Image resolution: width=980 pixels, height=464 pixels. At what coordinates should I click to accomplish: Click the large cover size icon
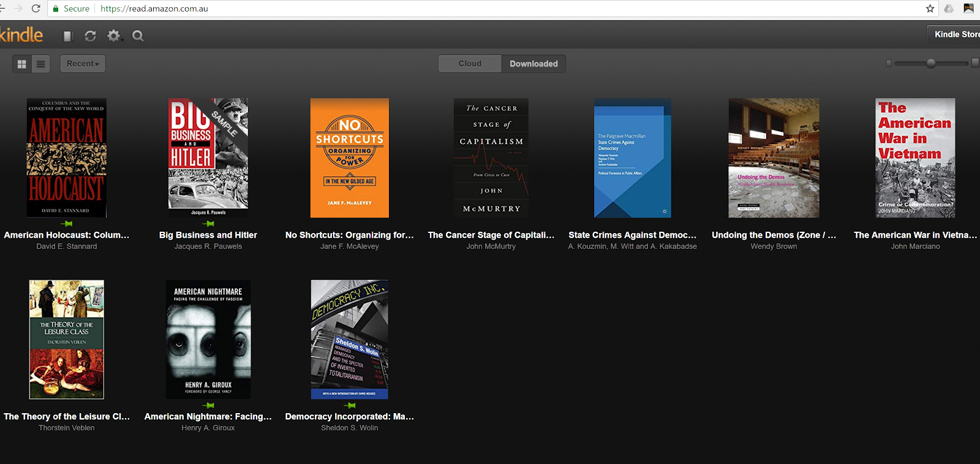tap(975, 63)
